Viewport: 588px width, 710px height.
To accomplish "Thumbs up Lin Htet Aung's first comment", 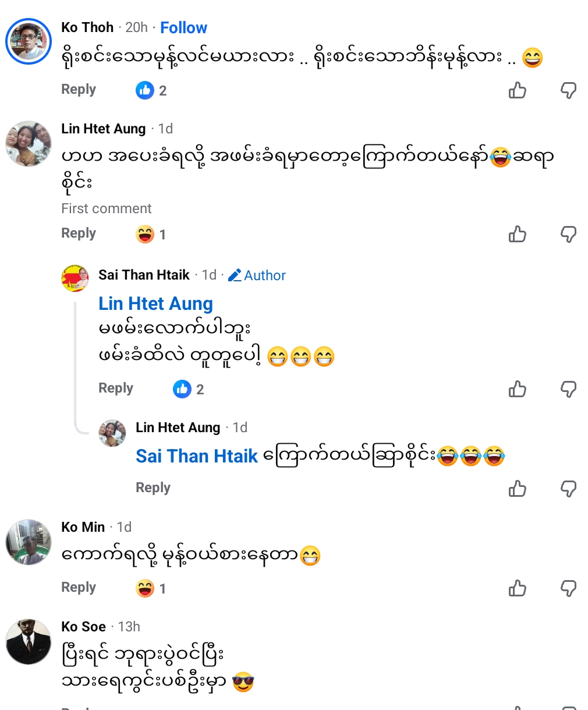I will click(517, 234).
